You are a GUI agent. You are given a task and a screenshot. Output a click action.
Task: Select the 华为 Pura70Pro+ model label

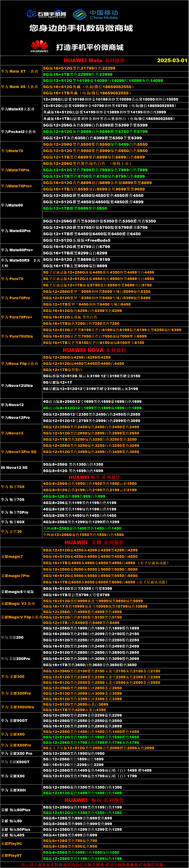click(x=17, y=317)
